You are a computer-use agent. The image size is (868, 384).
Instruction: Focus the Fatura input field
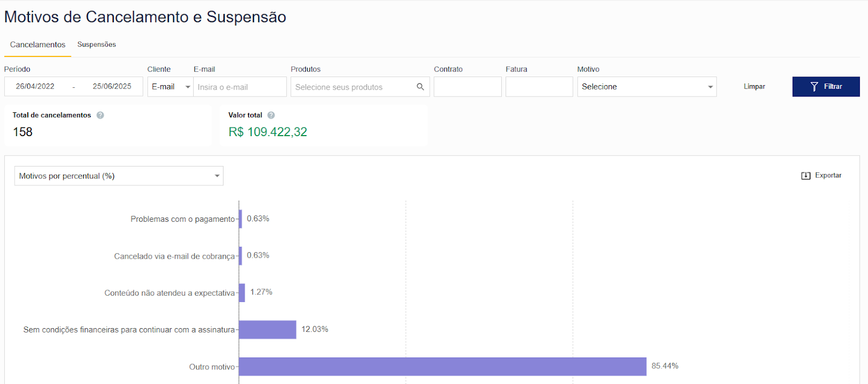pos(539,87)
